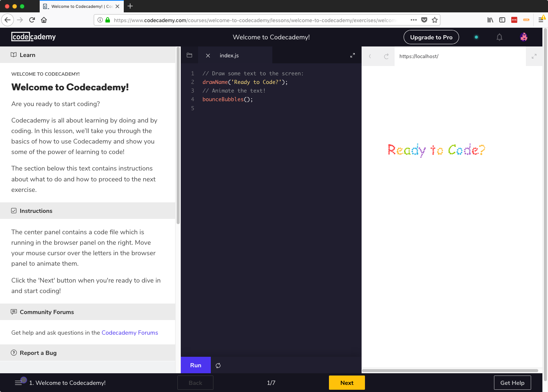Click the teal status dot in header
The height and width of the screenshot is (392, 548).
click(x=476, y=37)
